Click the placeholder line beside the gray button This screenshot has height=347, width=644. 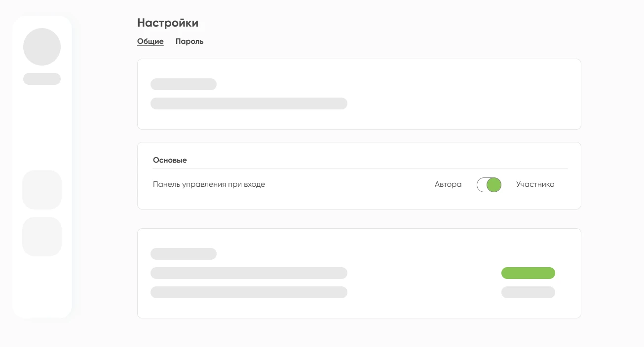[x=249, y=292]
